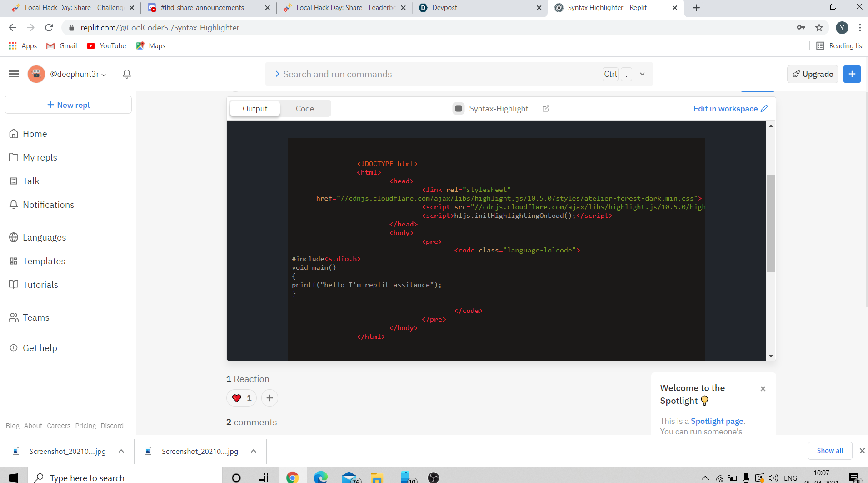
Task: Open the Chrome profile Y avatar
Action: coord(842,28)
